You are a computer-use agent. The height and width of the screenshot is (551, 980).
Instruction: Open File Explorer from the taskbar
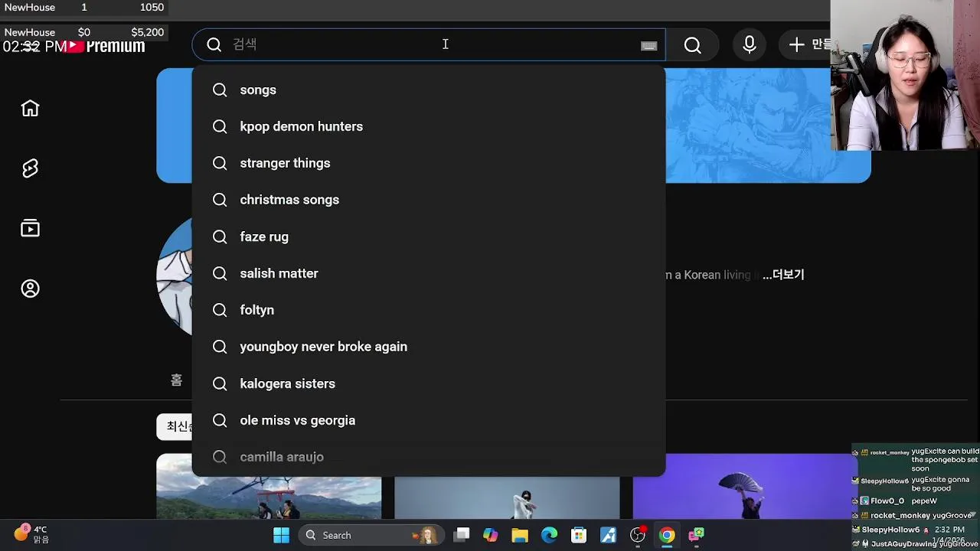(520, 535)
